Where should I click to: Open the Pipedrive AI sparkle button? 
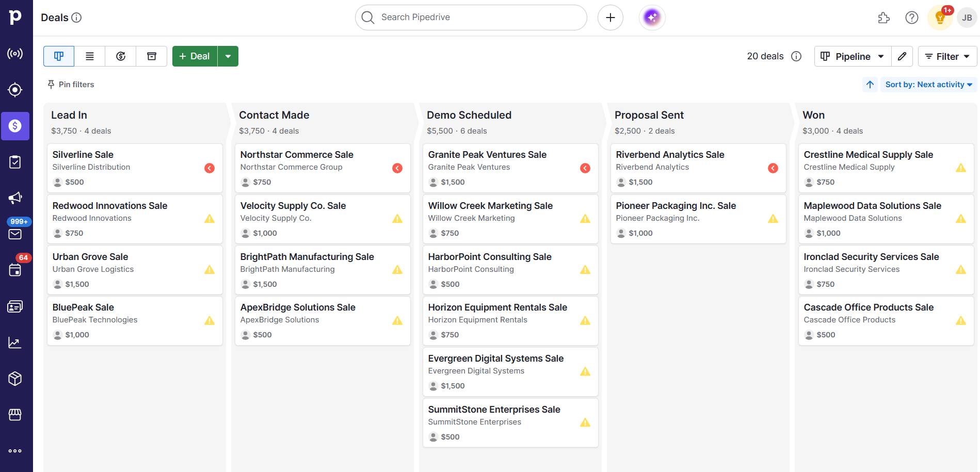point(652,17)
